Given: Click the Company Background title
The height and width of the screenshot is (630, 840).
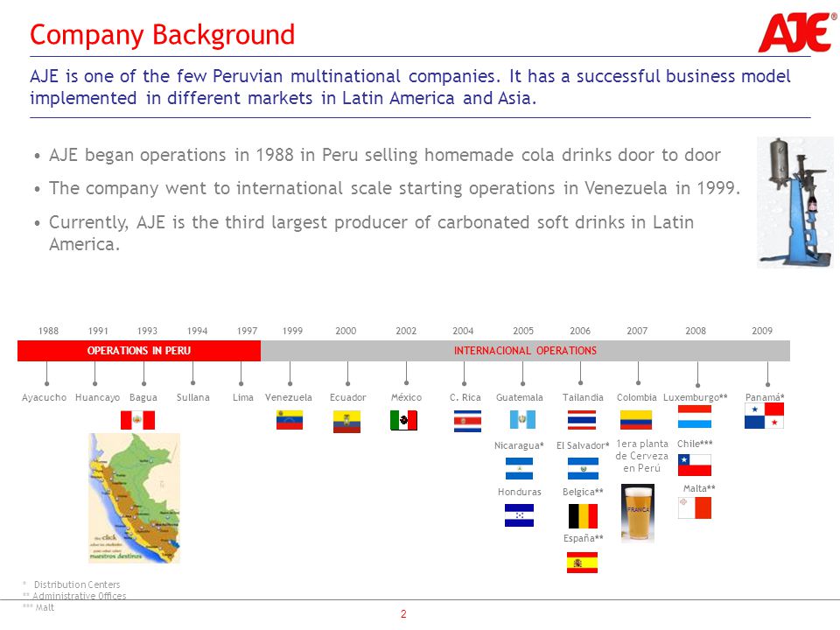Looking at the screenshot, I should point(163,35).
